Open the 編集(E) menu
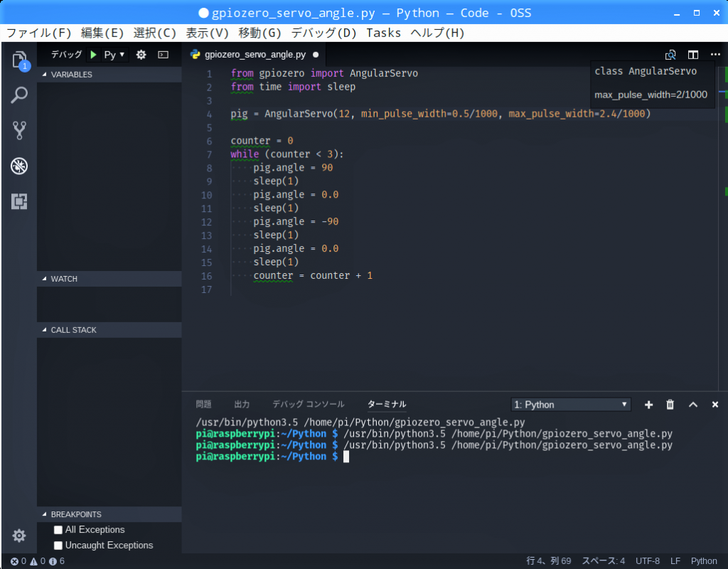The width and height of the screenshot is (728, 569). click(x=102, y=33)
